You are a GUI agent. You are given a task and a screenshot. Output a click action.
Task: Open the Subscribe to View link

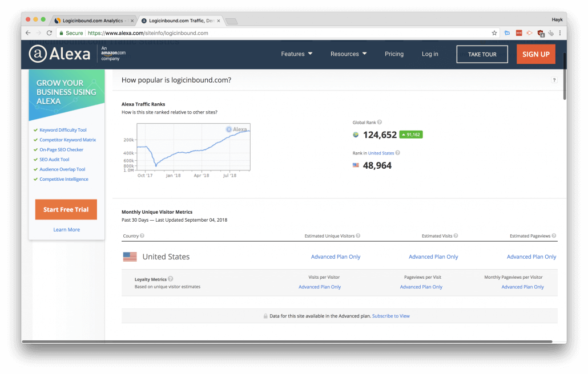click(390, 316)
